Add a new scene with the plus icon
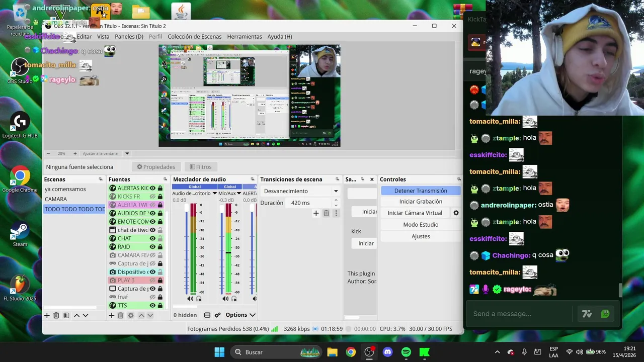The width and height of the screenshot is (644, 362). coord(47,315)
